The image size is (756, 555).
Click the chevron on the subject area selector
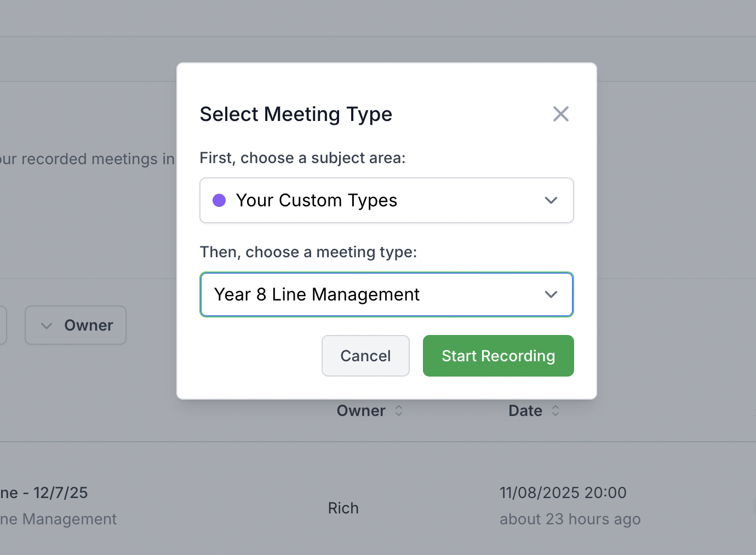551,200
